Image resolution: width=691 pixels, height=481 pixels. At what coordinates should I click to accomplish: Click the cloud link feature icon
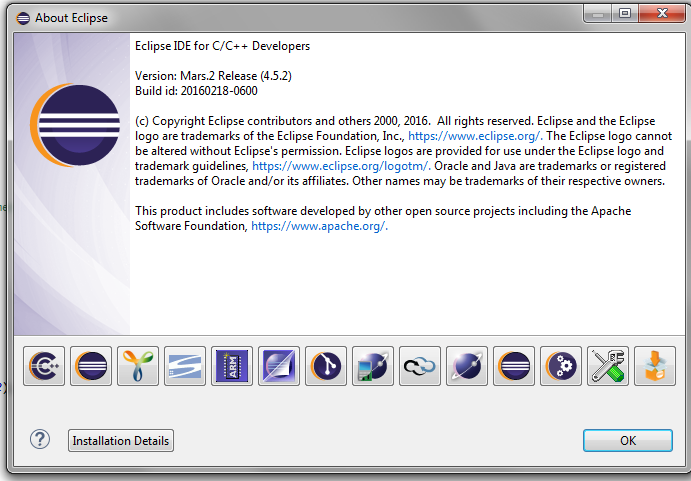[x=420, y=366]
